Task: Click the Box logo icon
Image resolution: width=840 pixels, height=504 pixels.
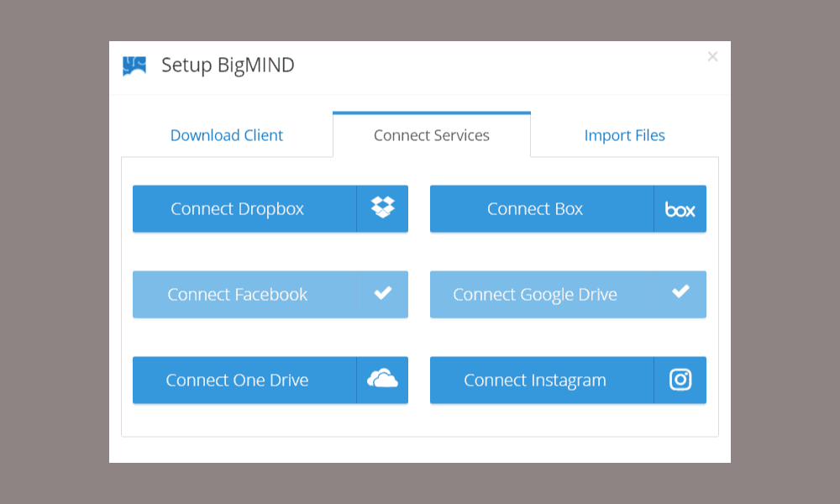Action: (680, 209)
